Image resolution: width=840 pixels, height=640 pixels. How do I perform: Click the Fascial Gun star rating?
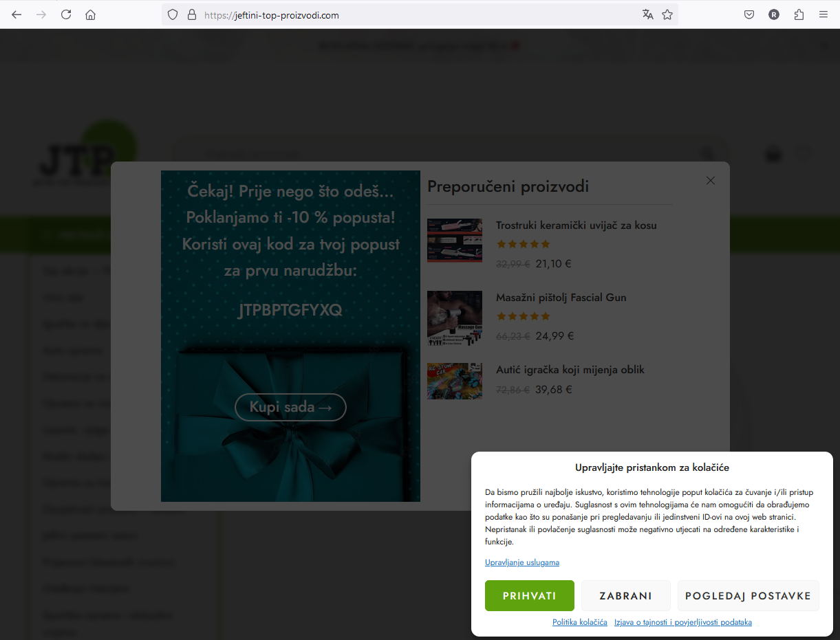pyautogui.click(x=524, y=316)
